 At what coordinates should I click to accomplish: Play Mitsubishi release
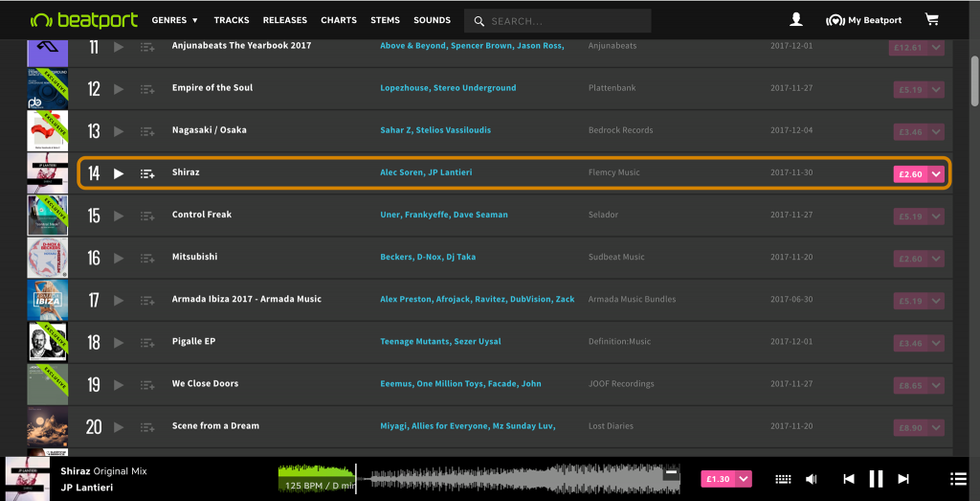[x=119, y=258]
